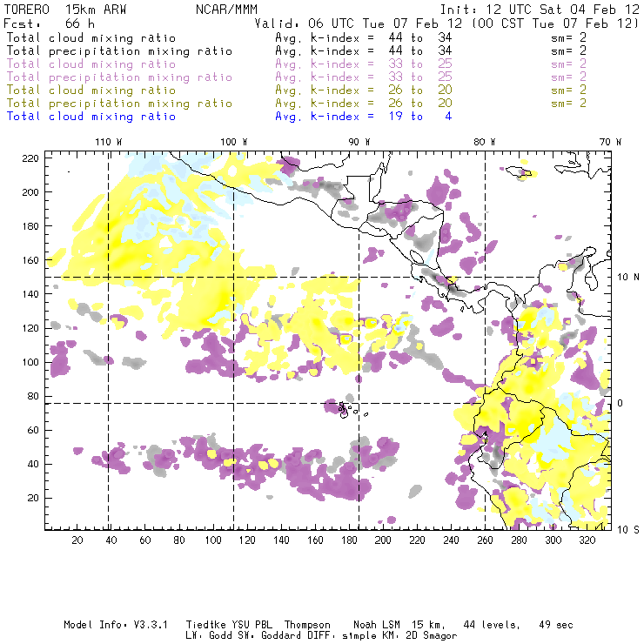Click the '10 S' latitude label
This screenshot has height=644, width=644.
pyautogui.click(x=628, y=529)
